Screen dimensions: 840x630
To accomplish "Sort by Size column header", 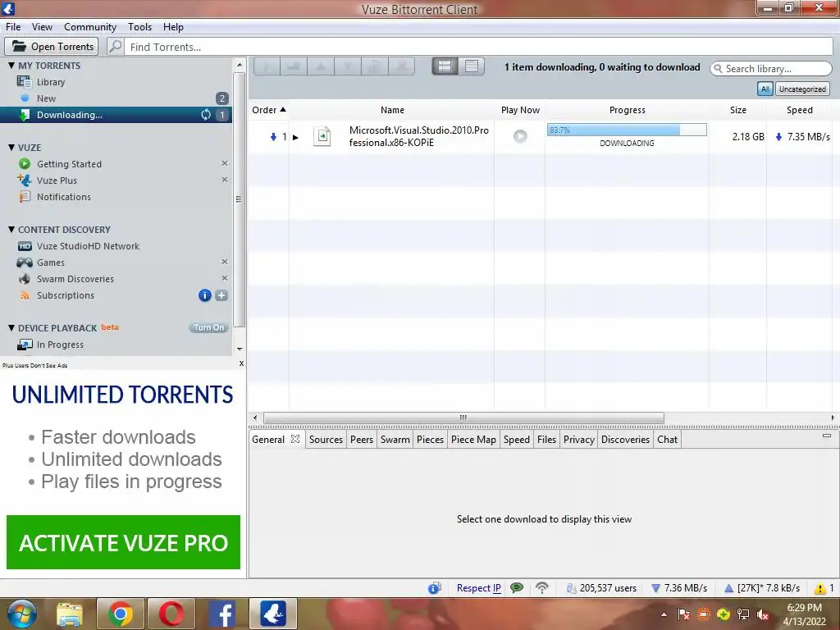I will (737, 110).
